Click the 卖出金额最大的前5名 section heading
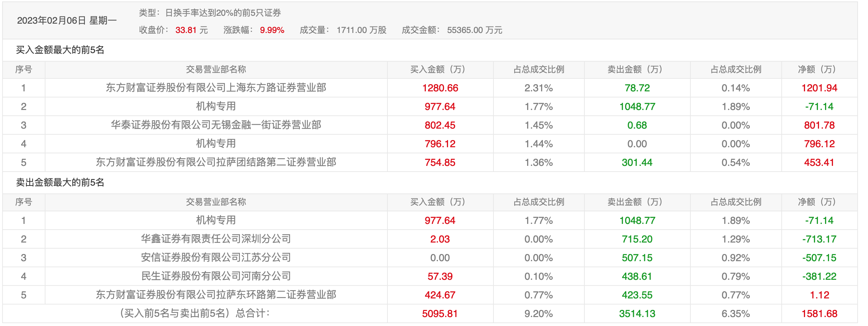Image resolution: width=868 pixels, height=326 pixels. (x=60, y=182)
